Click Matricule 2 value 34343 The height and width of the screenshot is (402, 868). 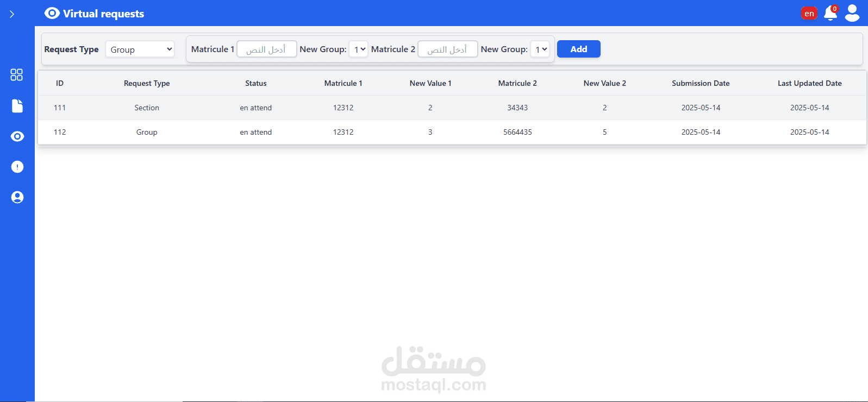(517, 108)
